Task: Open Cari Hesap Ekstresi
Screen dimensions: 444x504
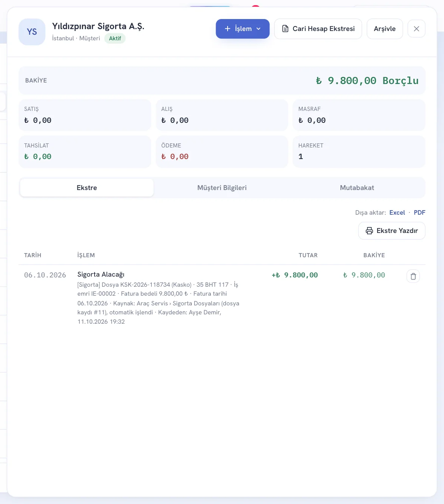Action: click(x=318, y=29)
